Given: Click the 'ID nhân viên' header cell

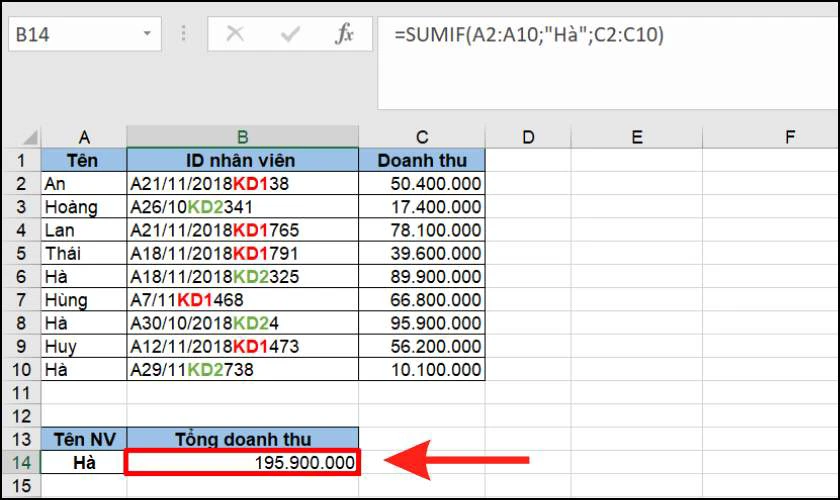Looking at the screenshot, I should pos(243,160).
